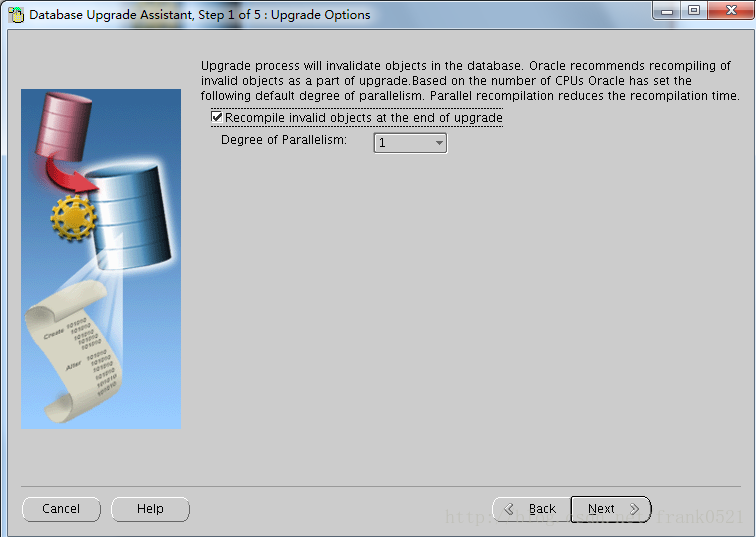Toggle Recompile invalid objects checkbox

click(217, 117)
